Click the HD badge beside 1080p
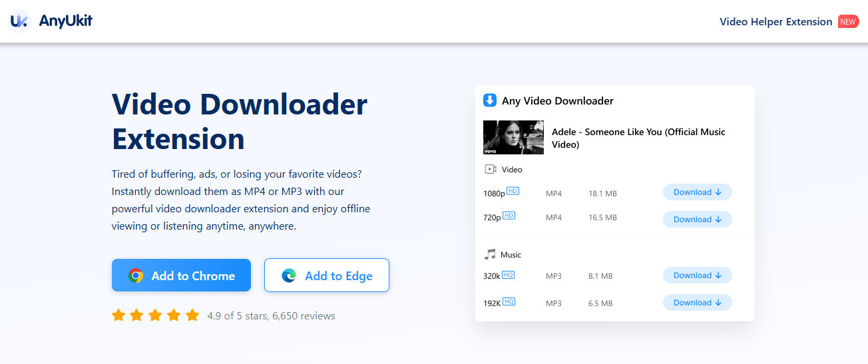 click(513, 191)
